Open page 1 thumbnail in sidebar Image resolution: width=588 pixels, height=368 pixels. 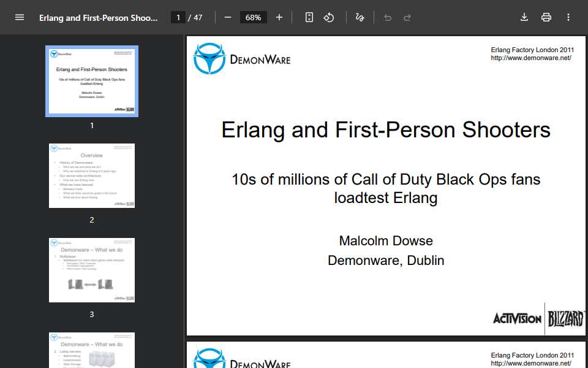tap(92, 81)
